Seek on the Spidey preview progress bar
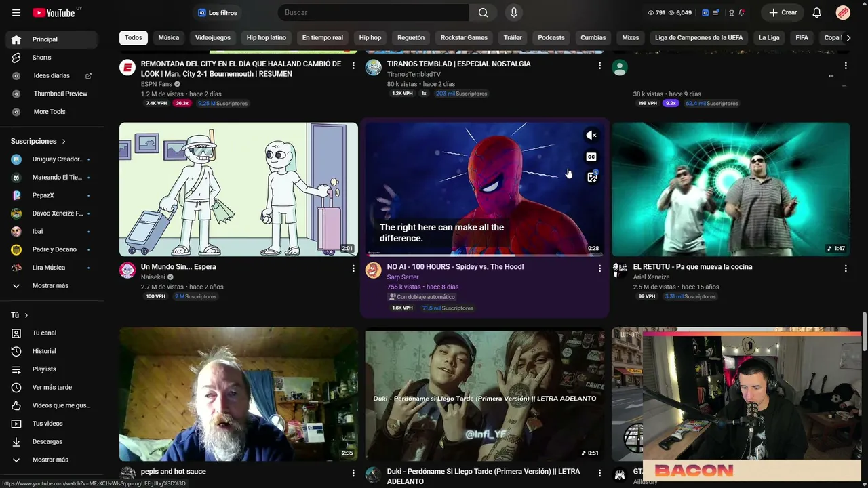The height and width of the screenshot is (488, 868). point(484,255)
